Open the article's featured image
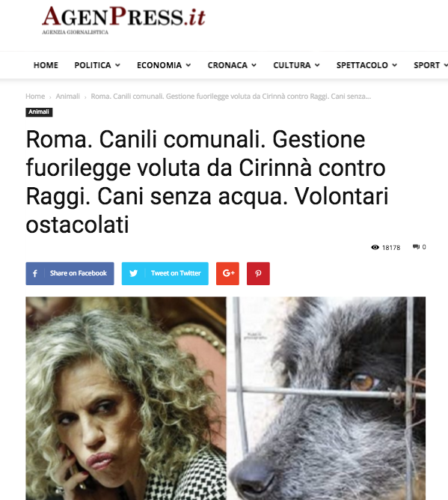448x500 pixels. pyautogui.click(x=226, y=398)
